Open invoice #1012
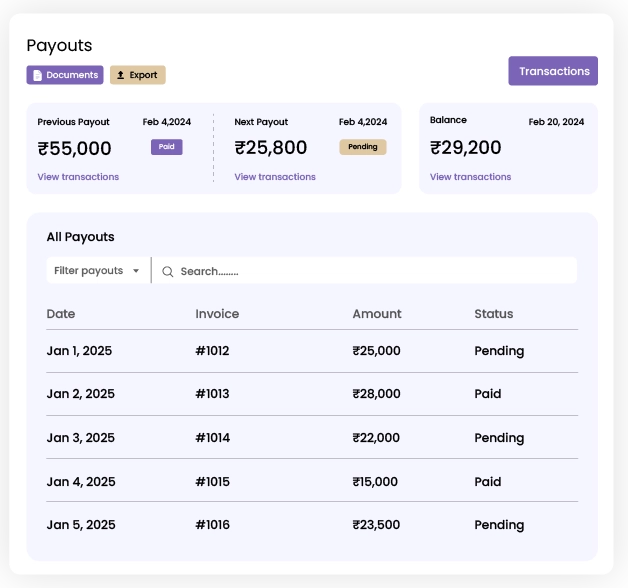 (x=212, y=351)
